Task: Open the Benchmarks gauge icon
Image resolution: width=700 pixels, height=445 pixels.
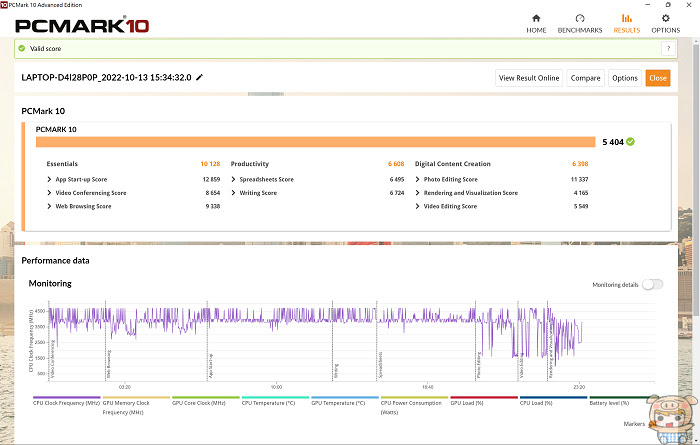Action: (x=579, y=18)
